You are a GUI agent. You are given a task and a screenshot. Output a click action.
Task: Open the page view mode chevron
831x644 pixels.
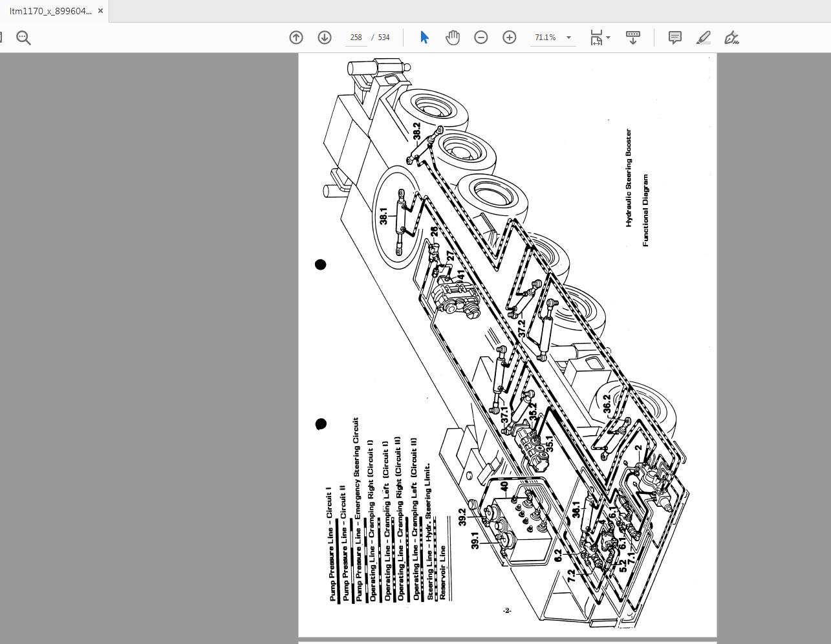tap(608, 38)
